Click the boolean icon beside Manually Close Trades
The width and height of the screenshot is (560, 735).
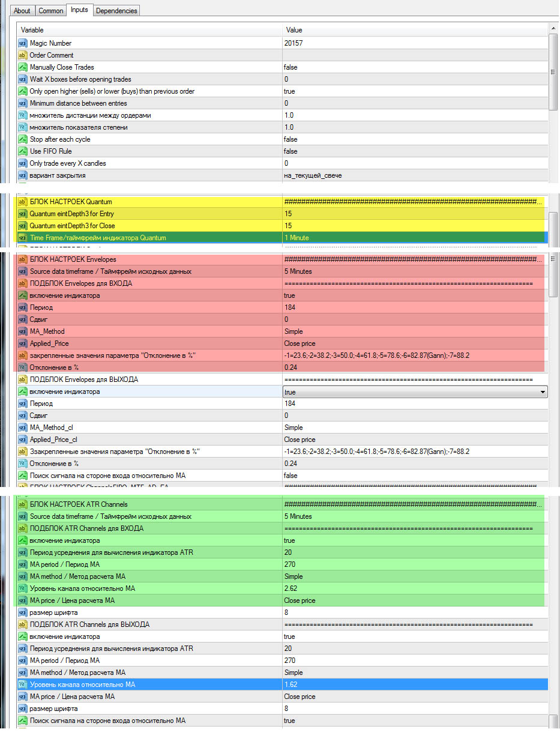[x=23, y=67]
